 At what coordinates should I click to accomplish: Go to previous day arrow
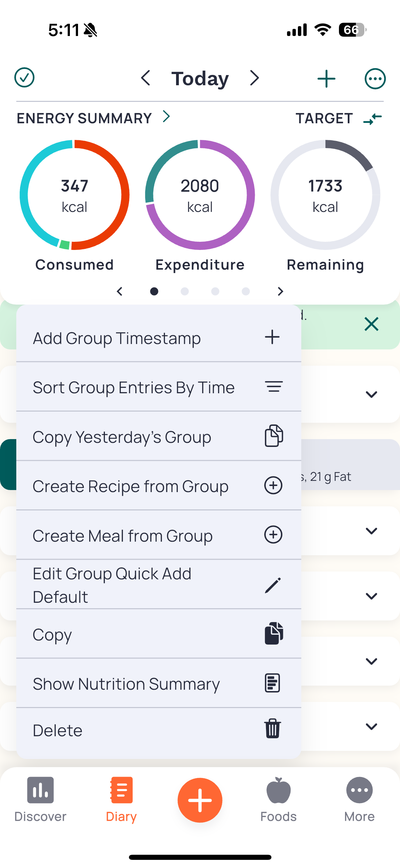(x=146, y=78)
